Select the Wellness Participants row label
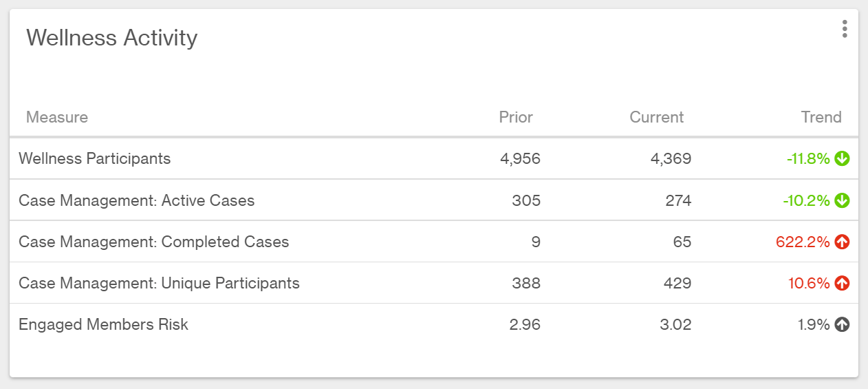The width and height of the screenshot is (868, 389). point(95,159)
